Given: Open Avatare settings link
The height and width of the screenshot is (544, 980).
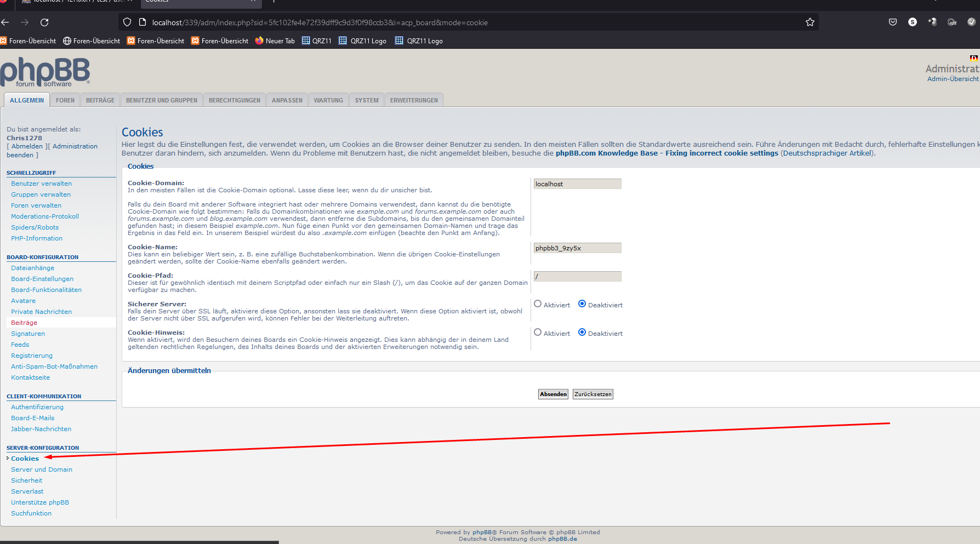Looking at the screenshot, I should [x=23, y=301].
